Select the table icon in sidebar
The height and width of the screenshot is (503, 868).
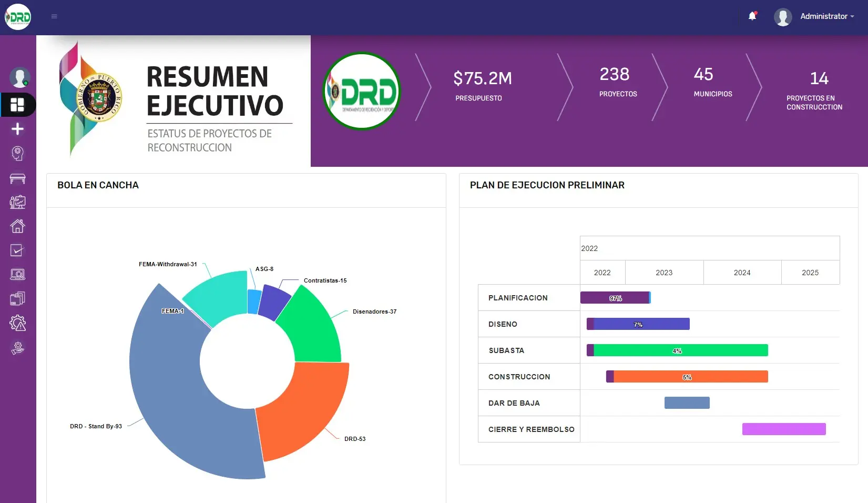17,178
